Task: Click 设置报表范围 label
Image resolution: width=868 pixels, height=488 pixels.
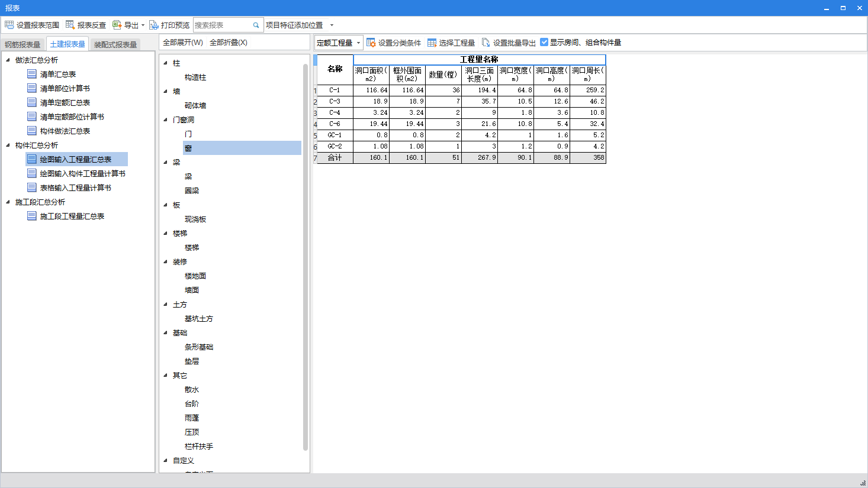Action: tap(38, 25)
